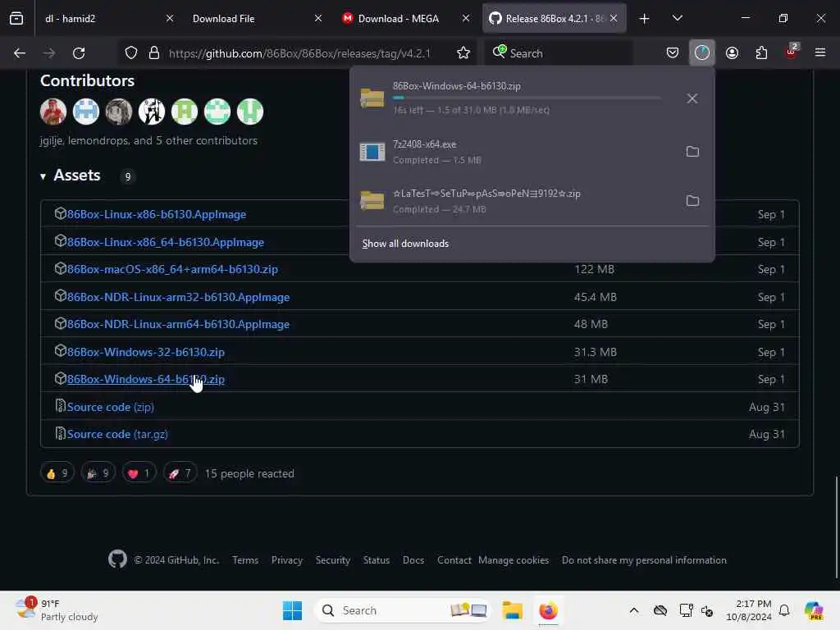Click Show all downloads
840x630 pixels.
click(405, 244)
